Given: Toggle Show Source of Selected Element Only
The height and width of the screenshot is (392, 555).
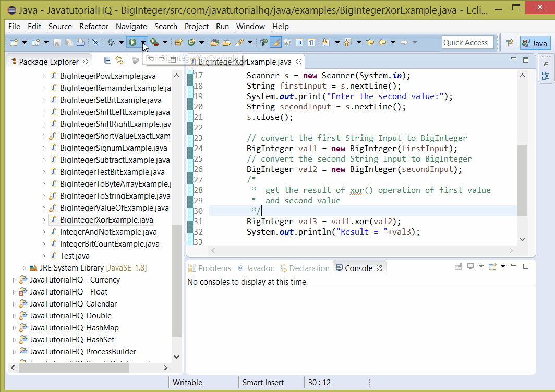Looking at the screenshot, I should pyautogui.click(x=298, y=42).
